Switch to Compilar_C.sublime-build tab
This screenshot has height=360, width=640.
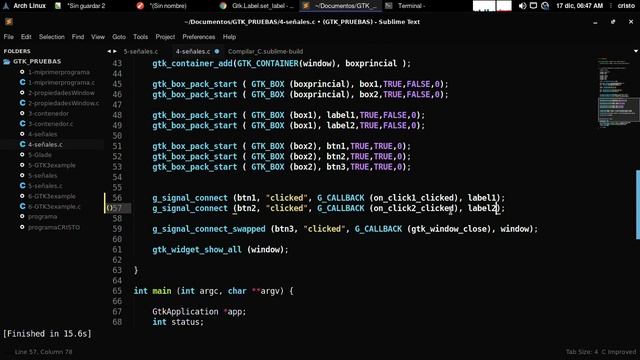(265, 51)
